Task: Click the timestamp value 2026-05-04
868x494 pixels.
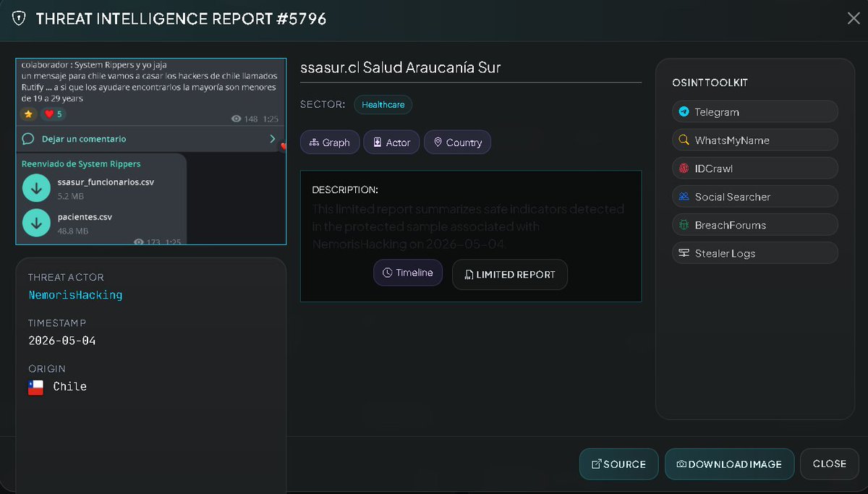Action: point(62,341)
